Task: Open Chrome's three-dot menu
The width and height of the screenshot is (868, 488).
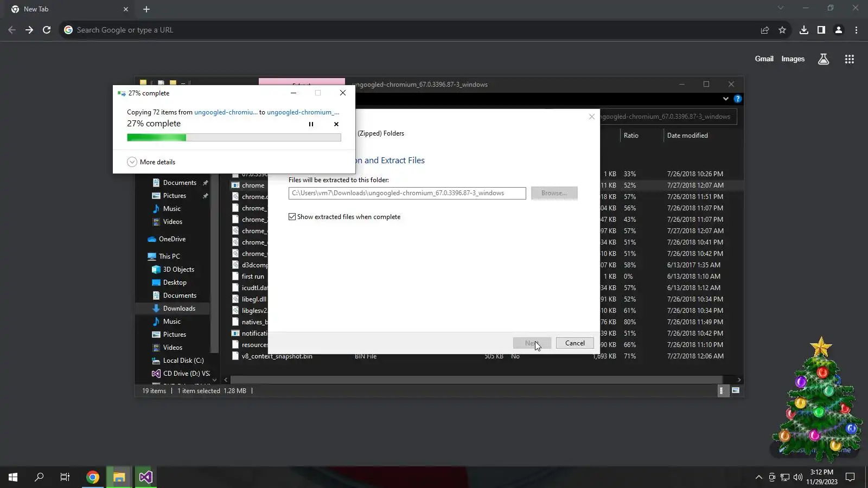Action: (857, 30)
